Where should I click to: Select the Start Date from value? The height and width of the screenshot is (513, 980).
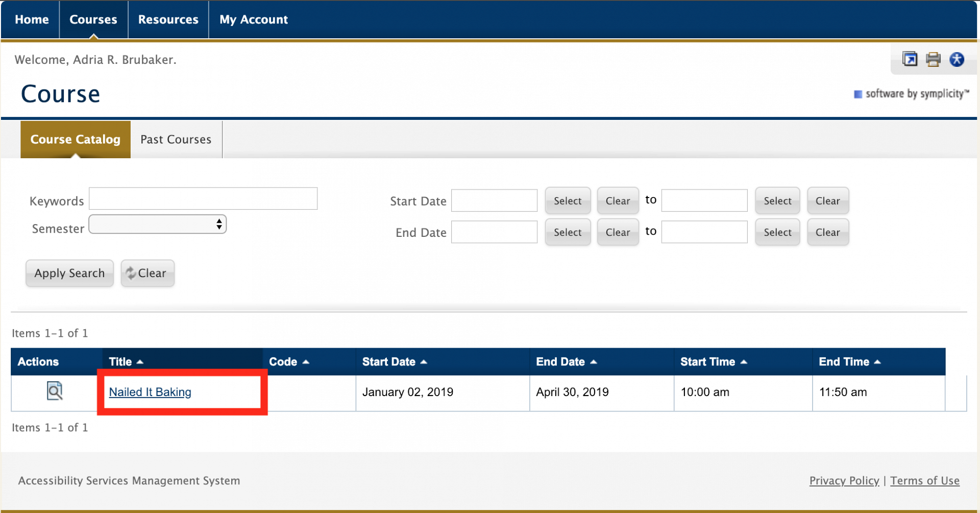tap(568, 201)
